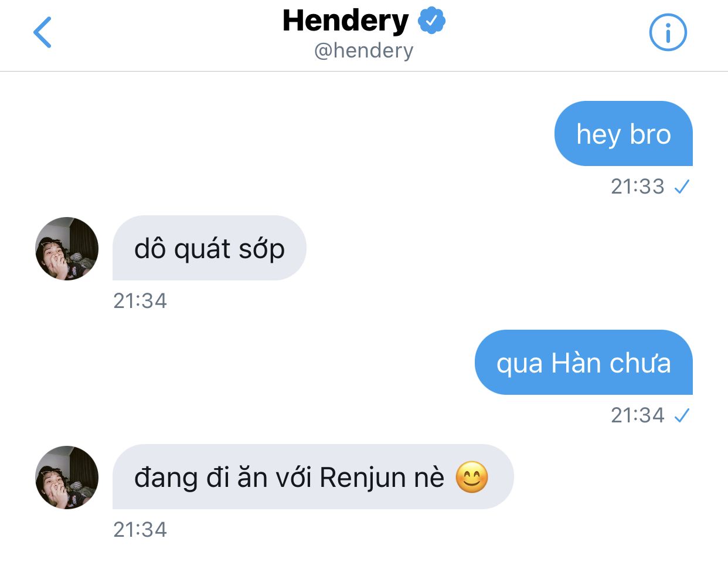Open the @hendery handle link
Screen dimensions: 728x562
(x=363, y=50)
